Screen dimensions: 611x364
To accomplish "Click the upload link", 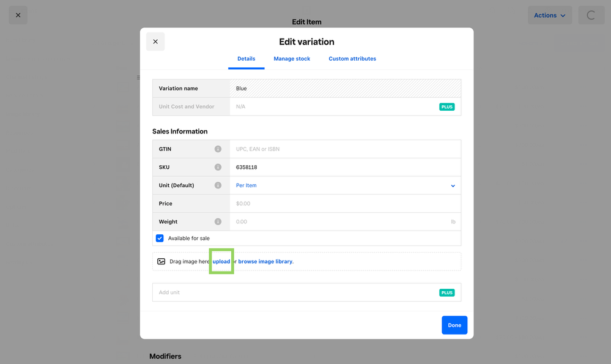I will pyautogui.click(x=221, y=262).
